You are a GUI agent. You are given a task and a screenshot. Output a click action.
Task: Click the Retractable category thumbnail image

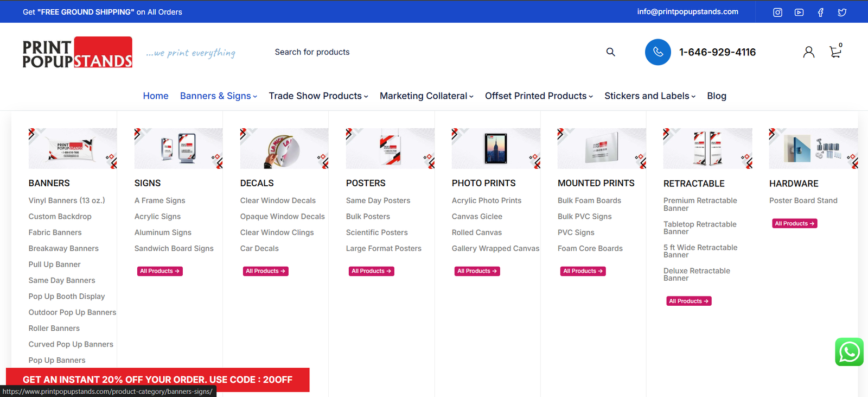[707, 148]
